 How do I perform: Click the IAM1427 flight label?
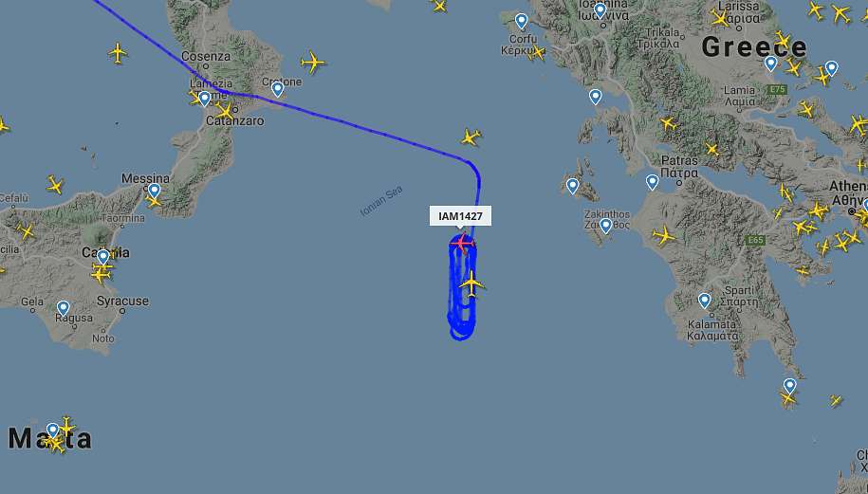461,216
